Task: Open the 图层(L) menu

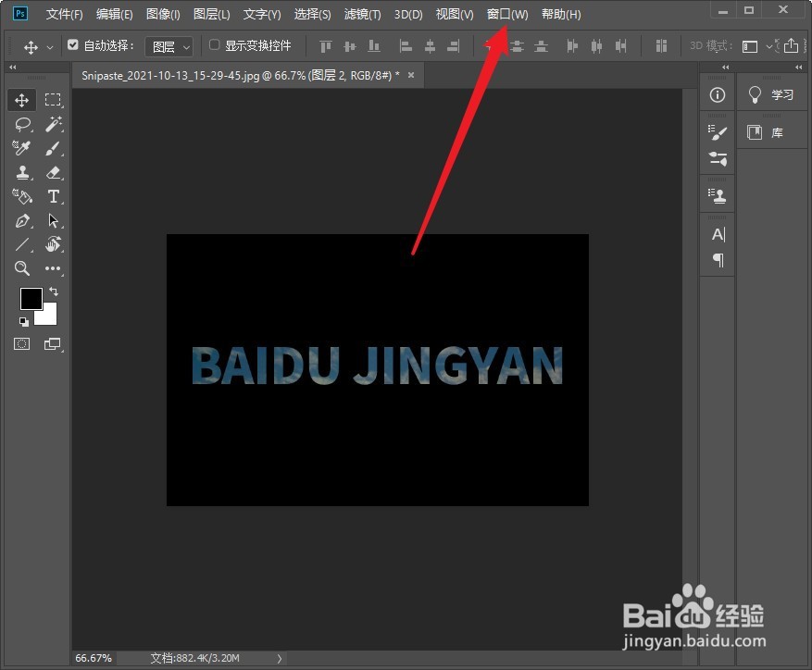Action: [x=212, y=15]
